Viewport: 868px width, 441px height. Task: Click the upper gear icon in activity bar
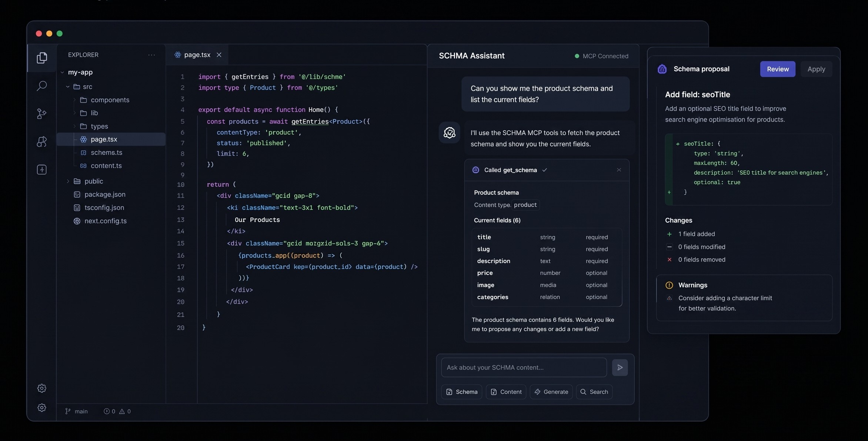click(42, 388)
